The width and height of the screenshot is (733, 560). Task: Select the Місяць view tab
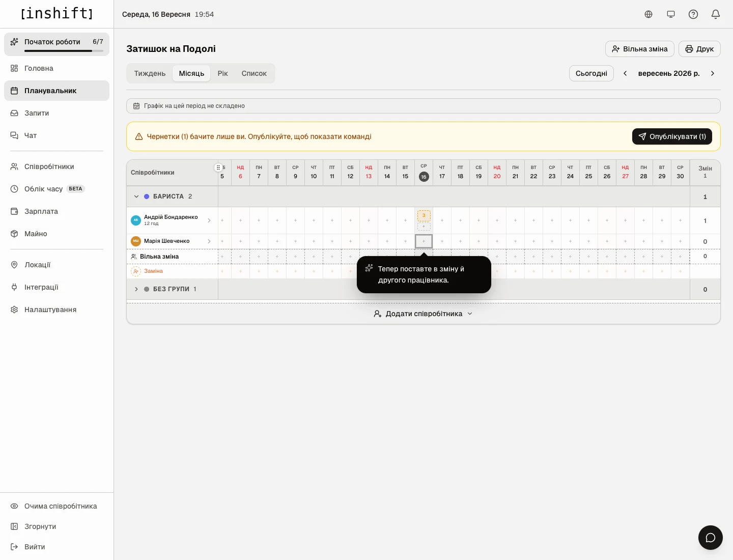[x=191, y=73]
